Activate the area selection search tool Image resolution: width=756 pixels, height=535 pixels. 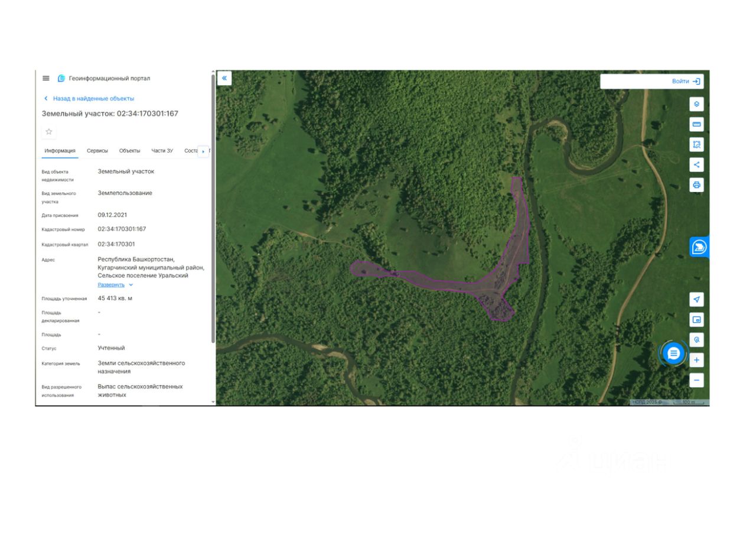pyautogui.click(x=696, y=144)
